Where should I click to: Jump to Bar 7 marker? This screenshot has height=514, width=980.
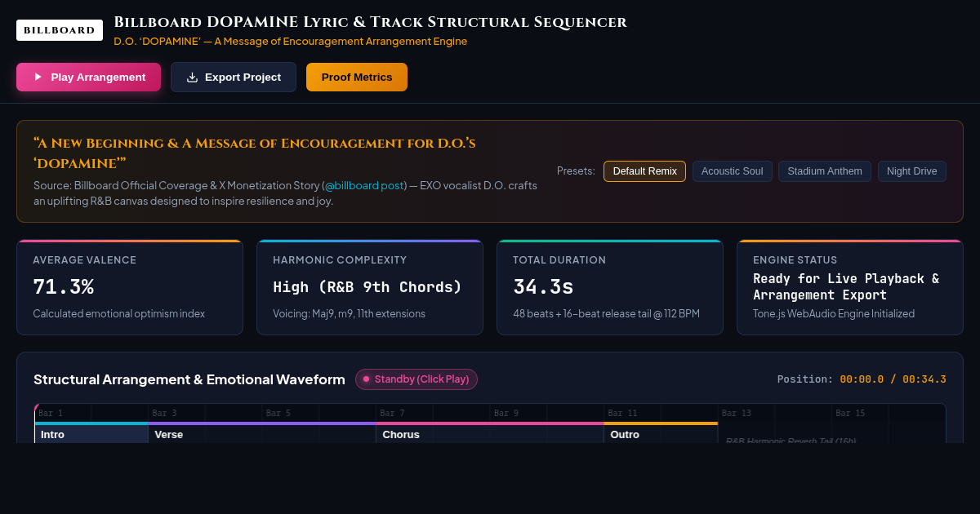pos(392,413)
